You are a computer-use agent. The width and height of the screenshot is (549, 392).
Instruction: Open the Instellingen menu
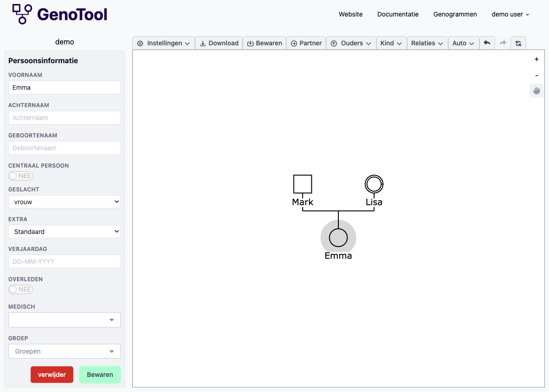tap(163, 43)
